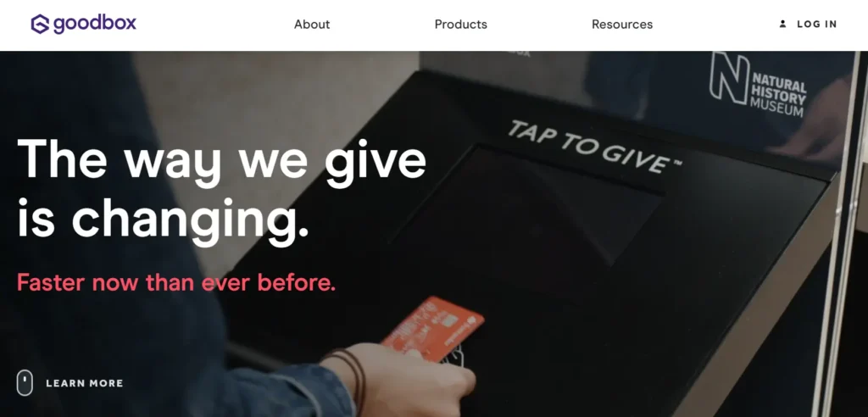The image size is (868, 417).
Task: Open the Products menu
Action: coord(460,25)
